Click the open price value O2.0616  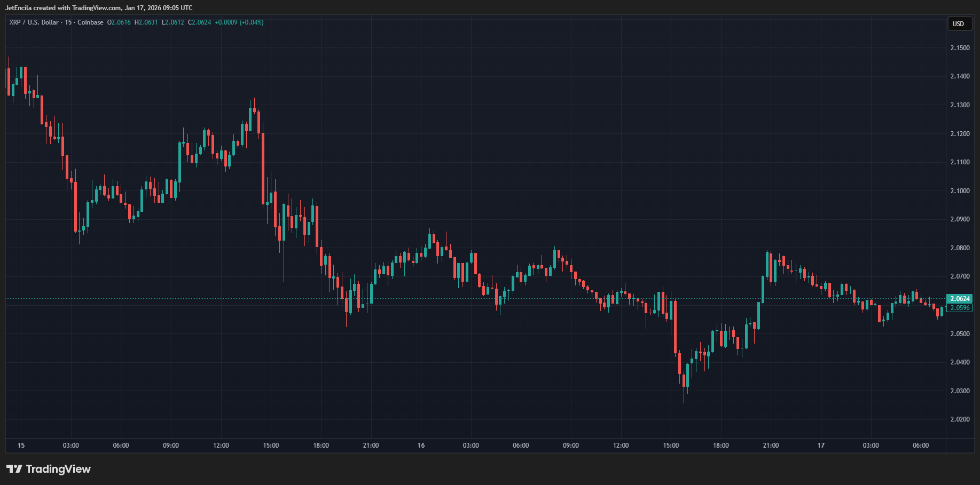120,22
